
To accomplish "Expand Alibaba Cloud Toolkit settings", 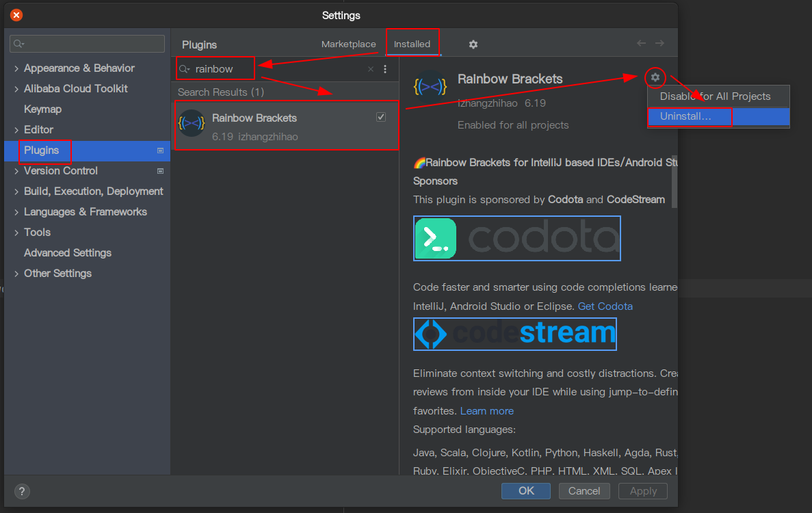I will pyautogui.click(x=16, y=89).
